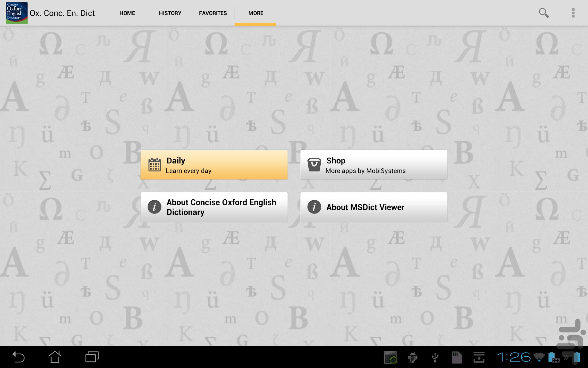Tap the download notification icon in status bar
The image size is (588, 368).
(x=479, y=357)
